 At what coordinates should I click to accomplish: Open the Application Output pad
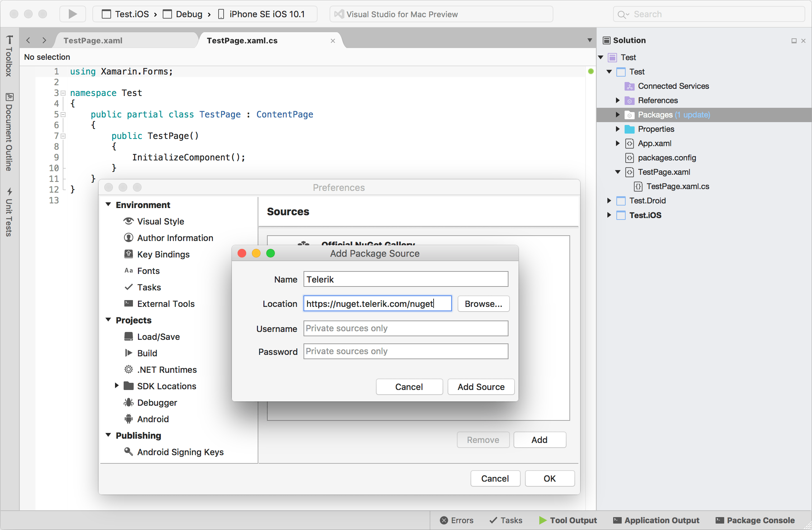point(656,520)
